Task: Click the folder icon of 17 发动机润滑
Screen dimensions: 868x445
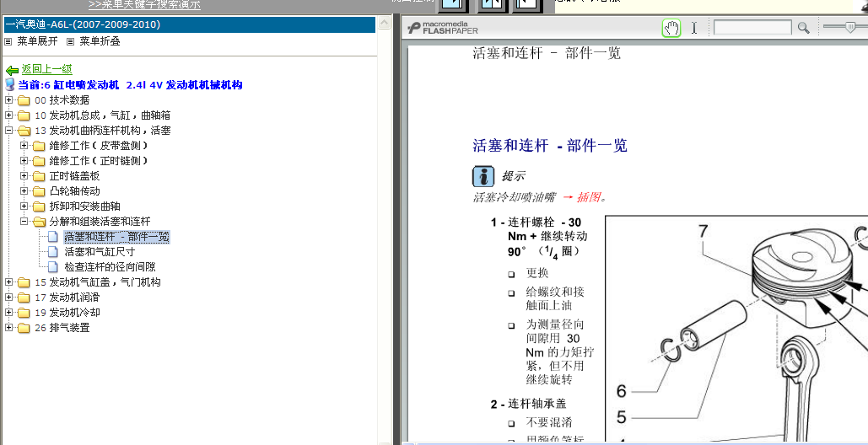Action: pos(24,298)
